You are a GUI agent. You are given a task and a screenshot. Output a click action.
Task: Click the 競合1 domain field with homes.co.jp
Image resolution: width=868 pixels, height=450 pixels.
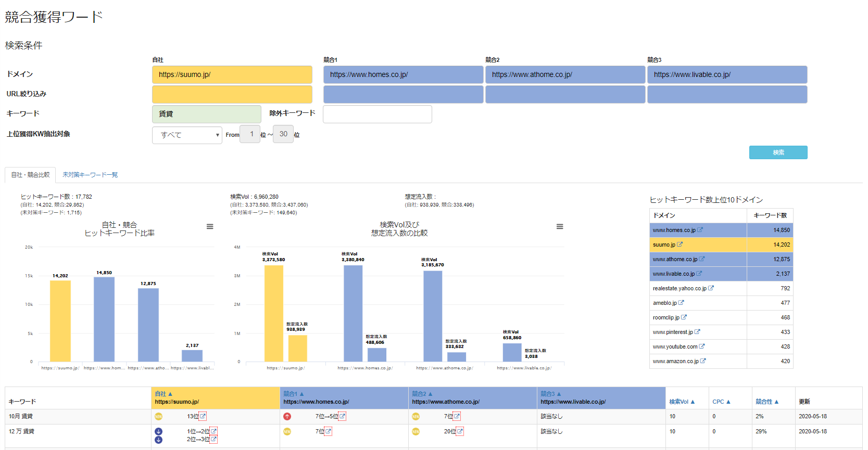(403, 74)
